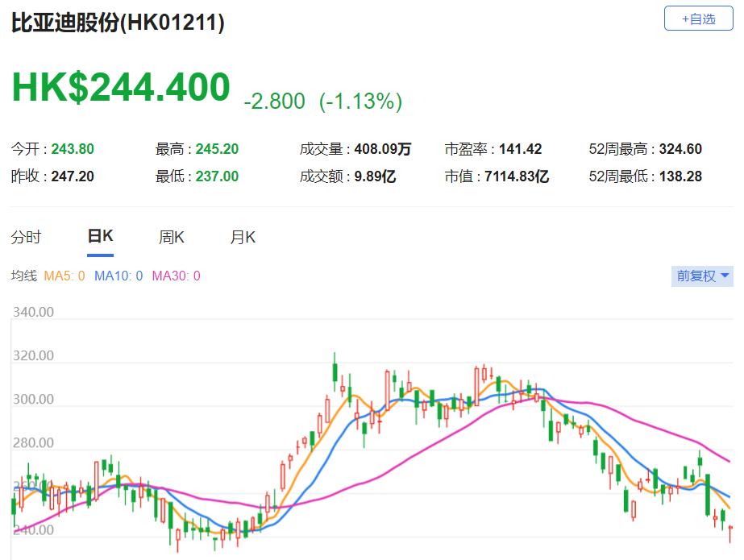
Task: Click the 52周最高 value 324.60
Action: [x=680, y=149]
